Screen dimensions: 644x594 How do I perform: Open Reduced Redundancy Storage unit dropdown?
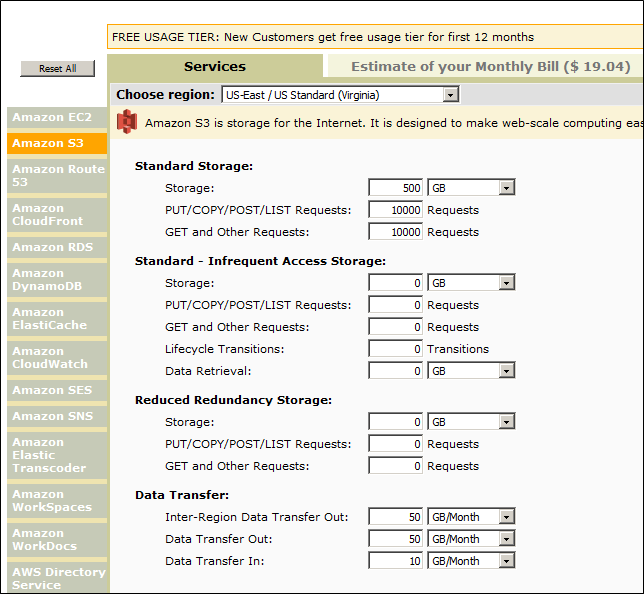coord(471,422)
